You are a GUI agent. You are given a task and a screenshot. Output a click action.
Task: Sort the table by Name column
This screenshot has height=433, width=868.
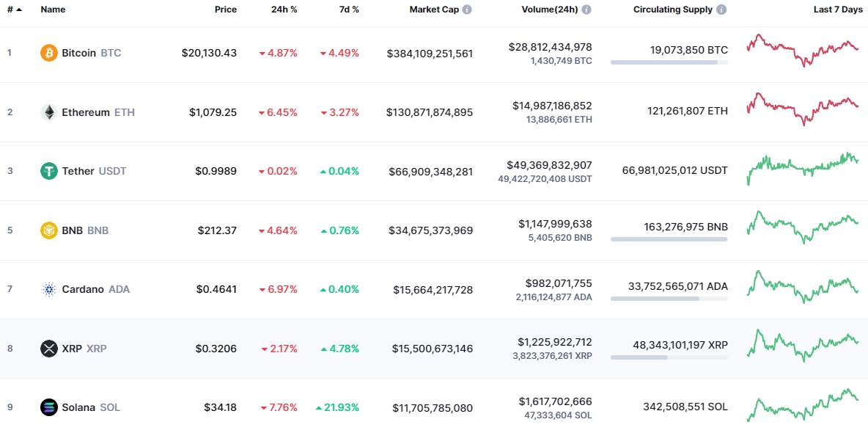click(x=53, y=10)
